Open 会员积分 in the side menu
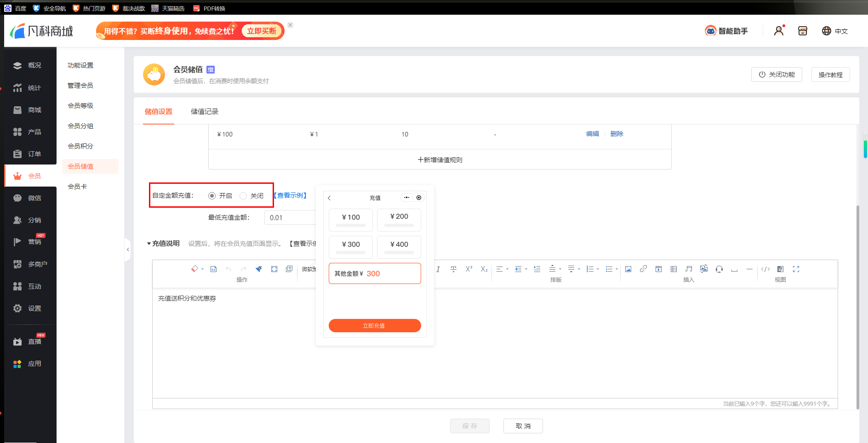Screen dimensions: 868x443 click(80, 146)
